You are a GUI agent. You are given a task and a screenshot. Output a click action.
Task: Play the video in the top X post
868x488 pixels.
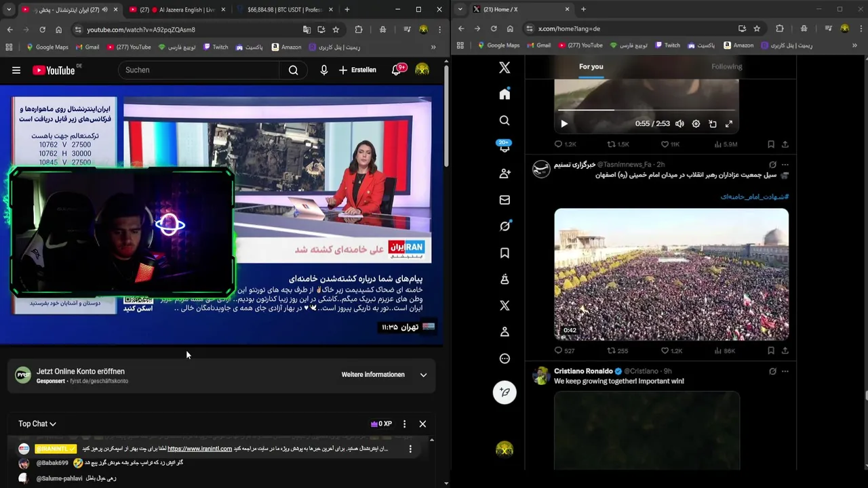coord(564,124)
